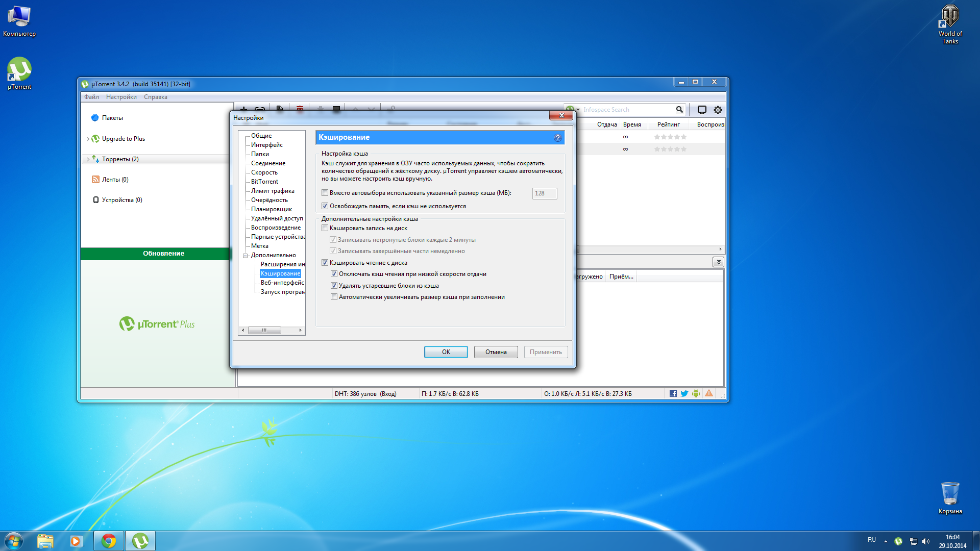Viewport: 980px width, 551px height.
Task: Enable manual cache size override checkbox
Action: click(x=325, y=193)
